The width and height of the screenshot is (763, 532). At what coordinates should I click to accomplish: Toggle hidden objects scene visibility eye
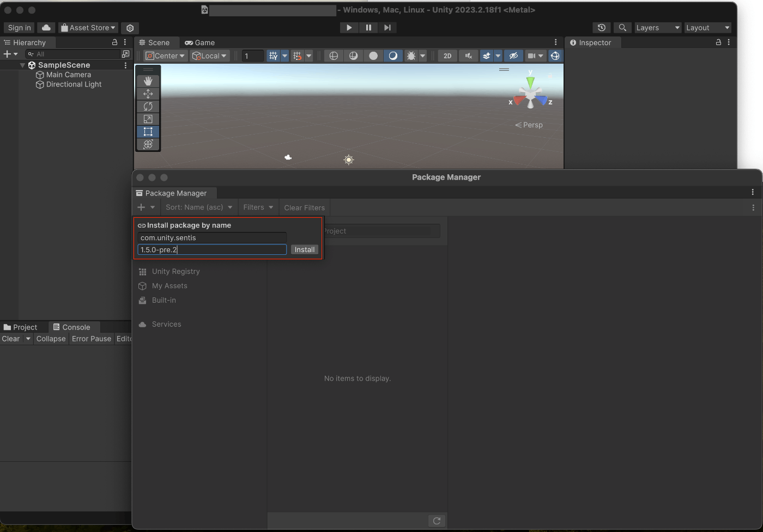(x=513, y=56)
